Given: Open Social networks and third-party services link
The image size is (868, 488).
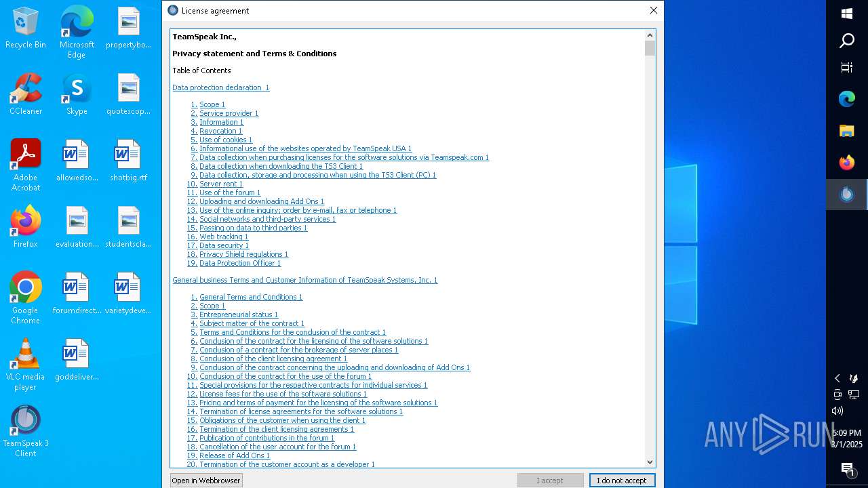Looking at the screenshot, I should pyautogui.click(x=267, y=219).
